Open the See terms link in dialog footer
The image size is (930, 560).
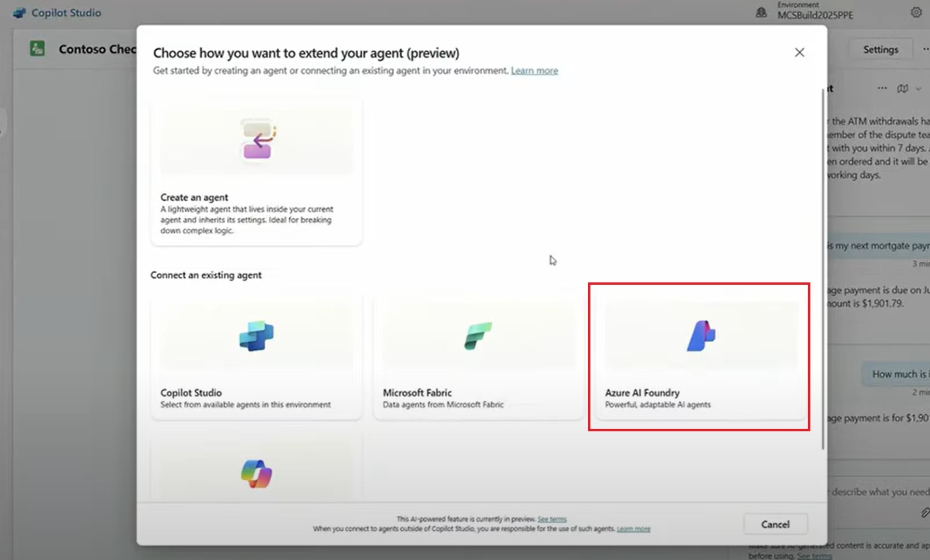552,519
